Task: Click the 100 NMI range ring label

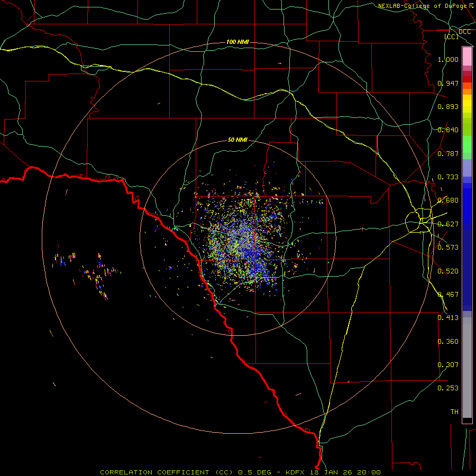Action: pyautogui.click(x=237, y=42)
